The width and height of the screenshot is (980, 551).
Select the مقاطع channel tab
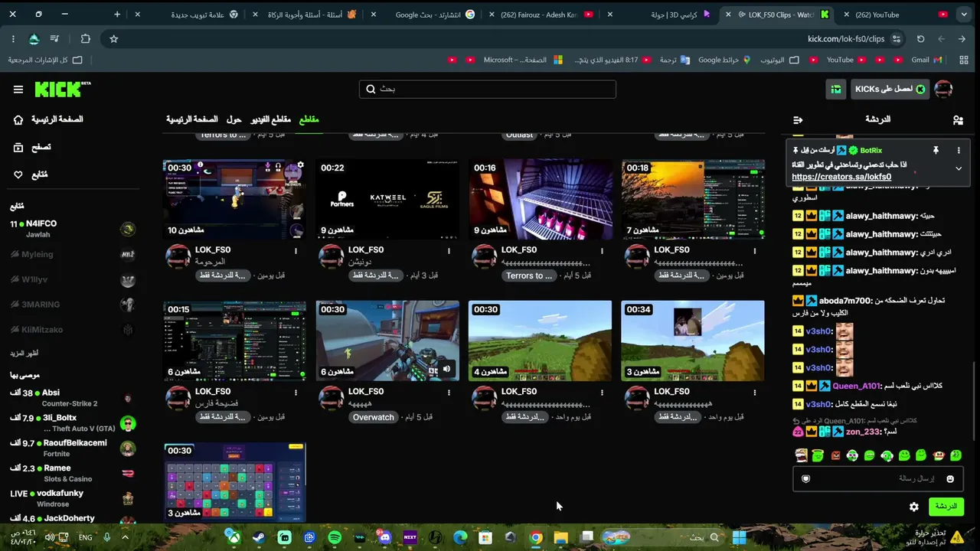309,119
